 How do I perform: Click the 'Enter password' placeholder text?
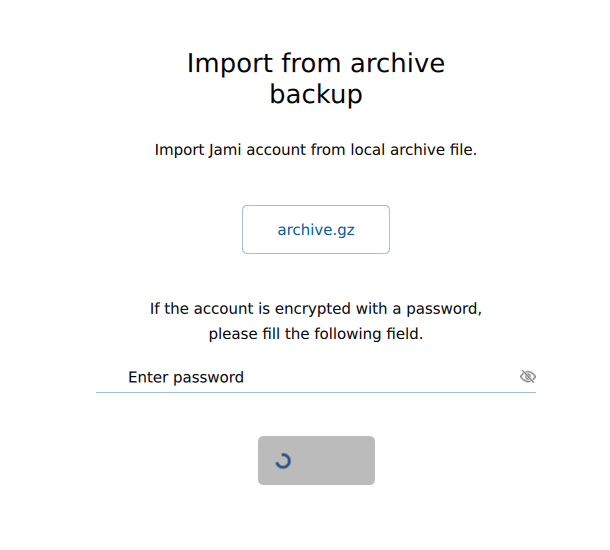(186, 377)
